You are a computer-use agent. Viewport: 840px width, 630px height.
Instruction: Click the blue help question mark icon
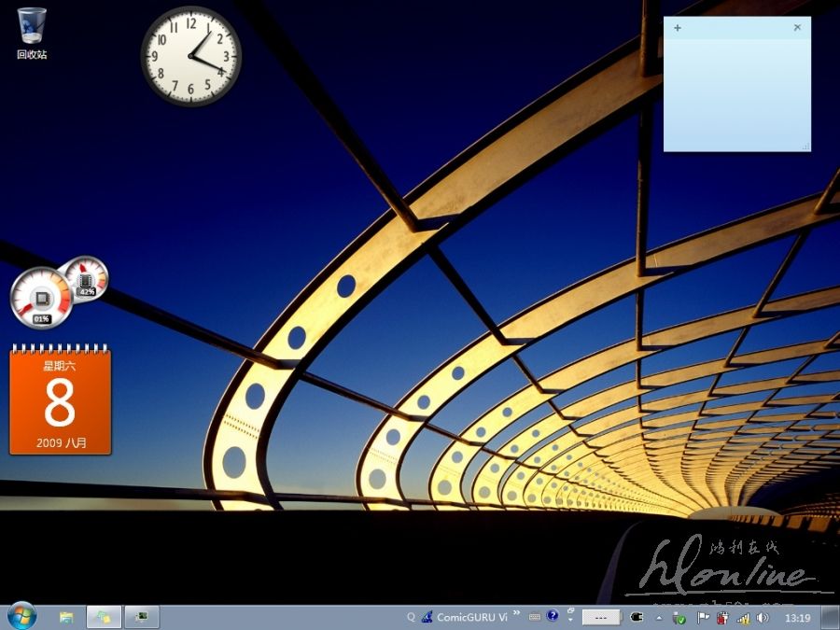click(553, 616)
